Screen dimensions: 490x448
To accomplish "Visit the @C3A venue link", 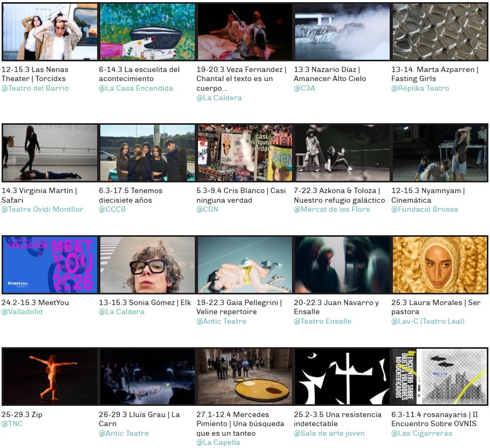I will 304,89.
